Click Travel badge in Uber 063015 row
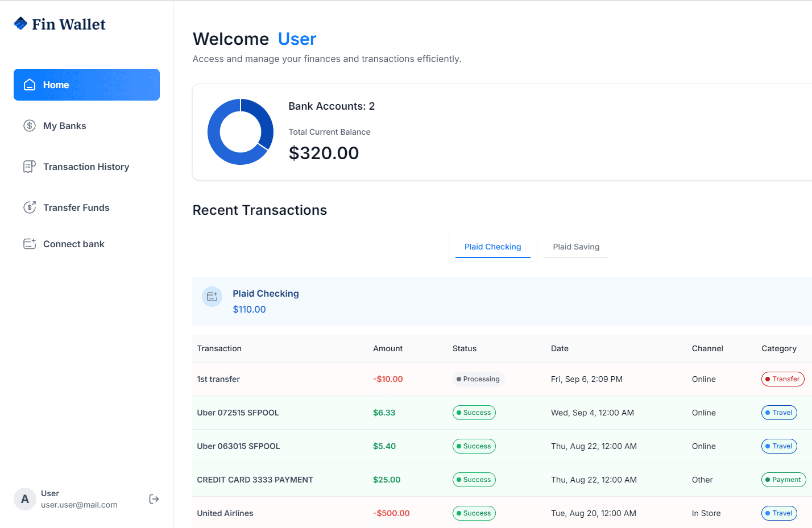The height and width of the screenshot is (528, 812). [779, 446]
